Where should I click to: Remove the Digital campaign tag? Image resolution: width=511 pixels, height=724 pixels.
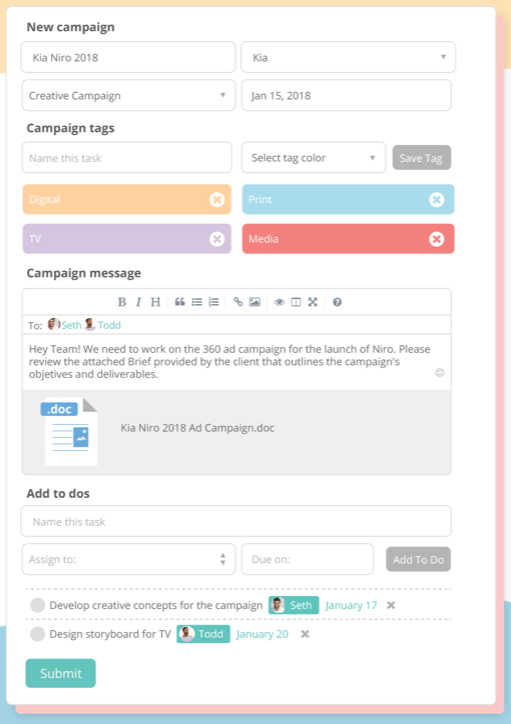(217, 199)
